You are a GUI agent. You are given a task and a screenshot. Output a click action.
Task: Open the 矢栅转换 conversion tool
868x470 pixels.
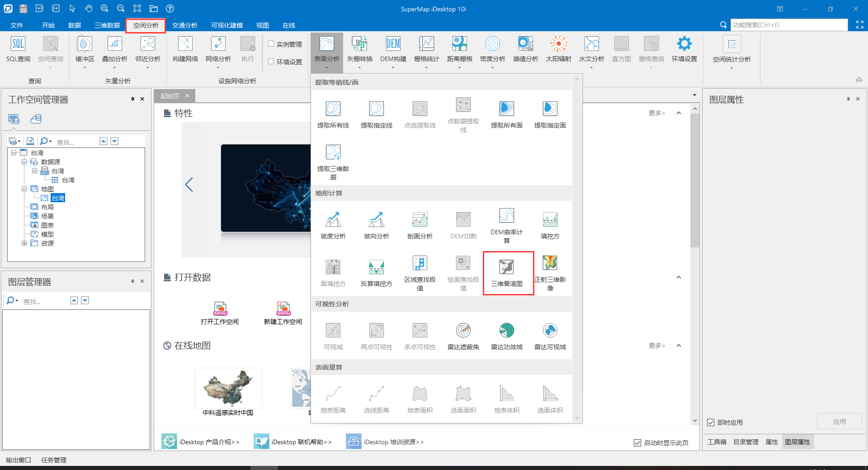coord(360,49)
